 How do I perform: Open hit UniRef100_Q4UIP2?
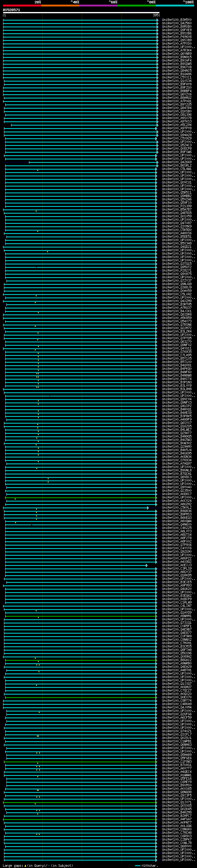[x=177, y=406]
